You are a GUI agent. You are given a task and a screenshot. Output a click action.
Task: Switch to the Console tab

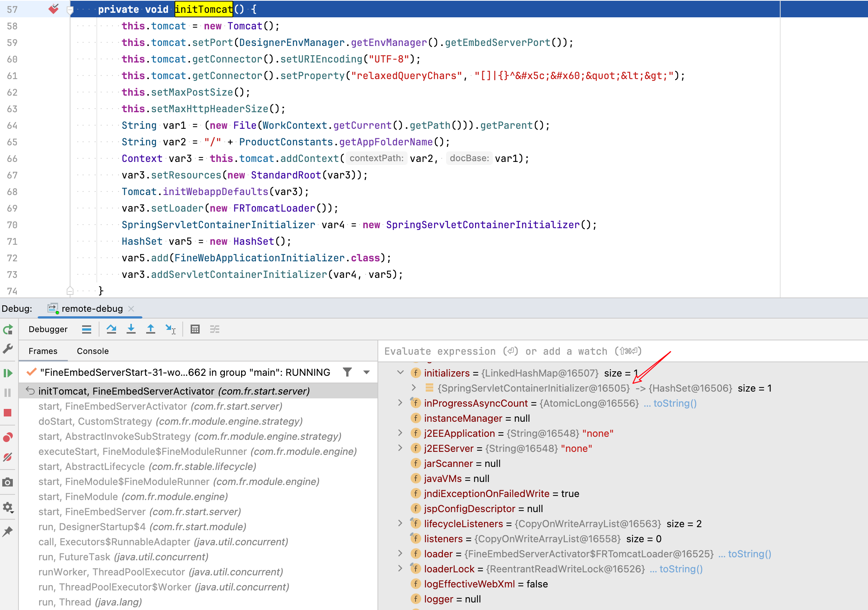click(x=93, y=351)
